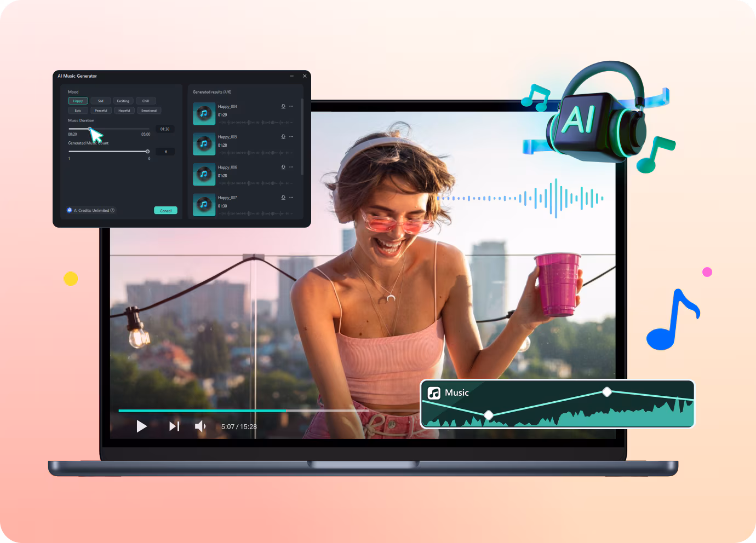
Task: Click the generated results scrollbar
Action: (302, 137)
